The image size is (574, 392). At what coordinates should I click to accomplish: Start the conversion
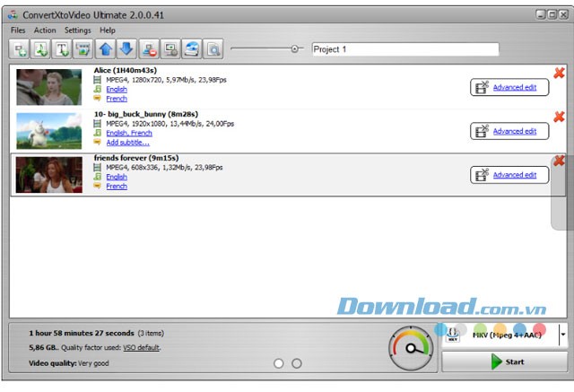pyautogui.click(x=504, y=362)
